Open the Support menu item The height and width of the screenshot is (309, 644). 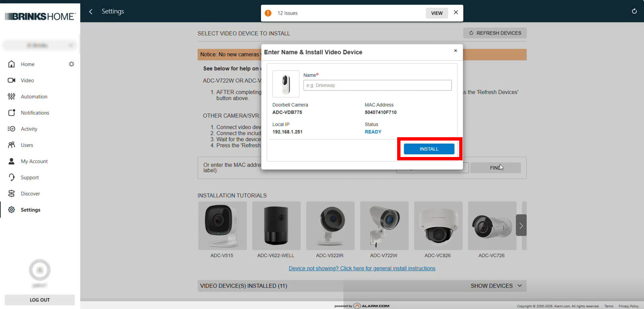point(30,177)
